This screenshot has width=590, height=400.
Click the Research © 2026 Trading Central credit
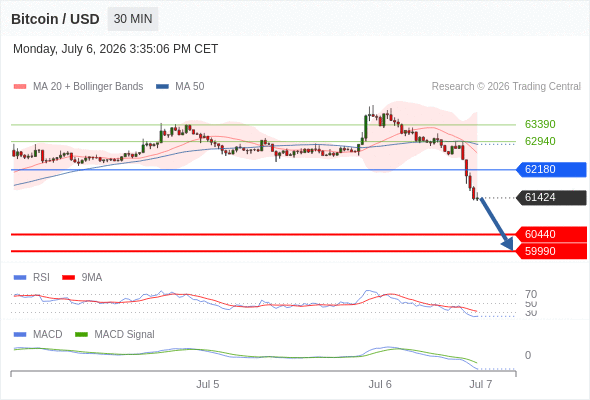tap(506, 87)
